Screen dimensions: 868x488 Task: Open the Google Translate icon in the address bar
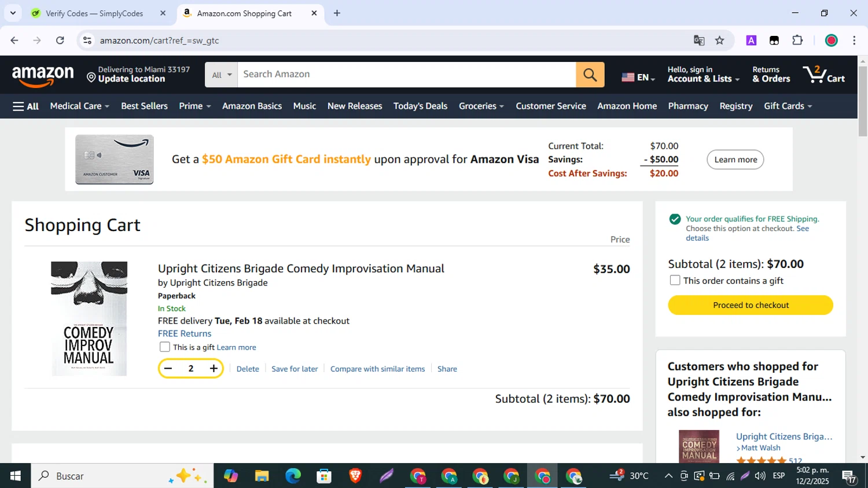pos(699,41)
